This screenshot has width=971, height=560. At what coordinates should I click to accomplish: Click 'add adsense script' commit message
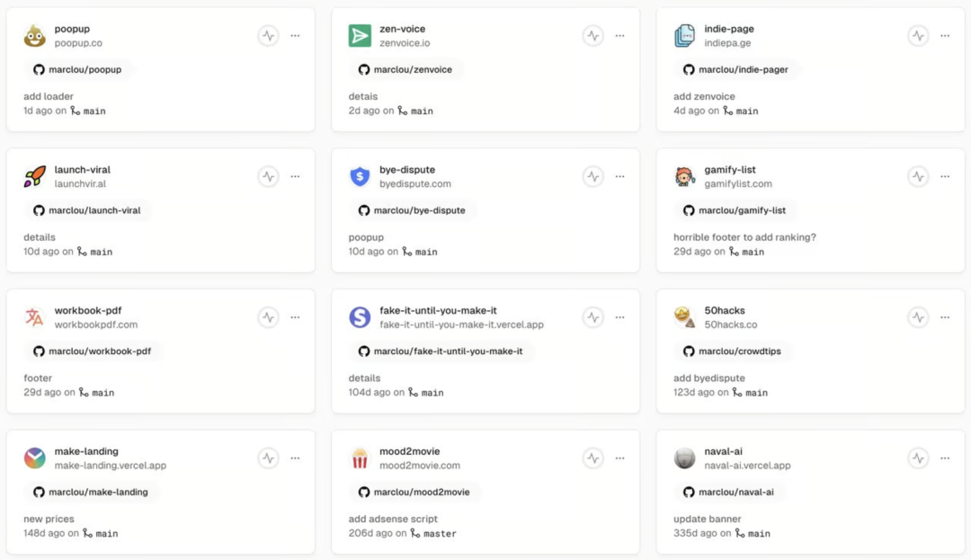click(x=393, y=519)
